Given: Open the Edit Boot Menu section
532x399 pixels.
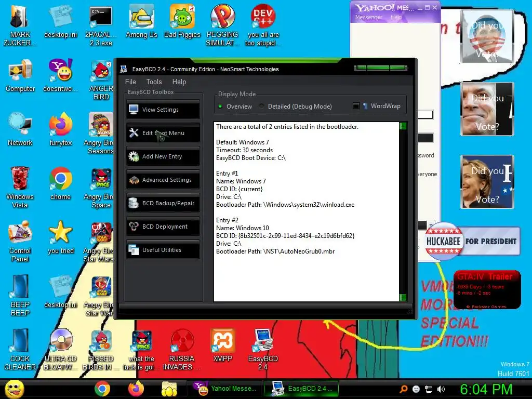Looking at the screenshot, I should tap(163, 132).
